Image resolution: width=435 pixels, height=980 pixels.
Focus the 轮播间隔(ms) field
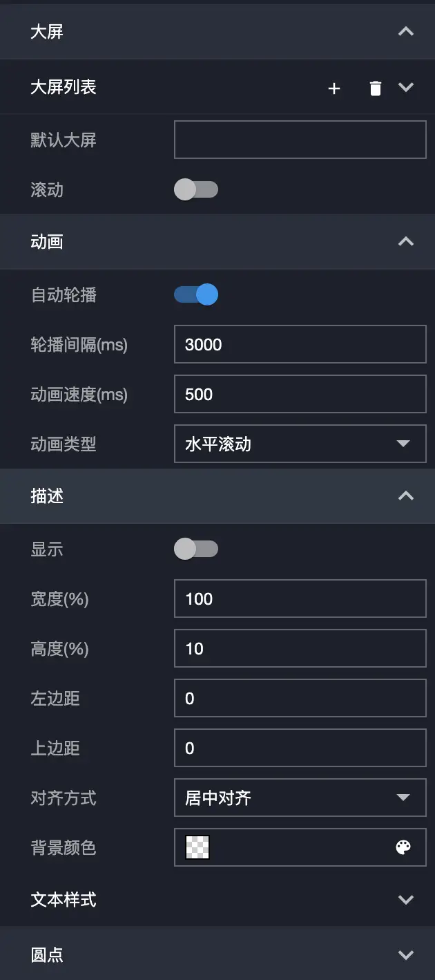(300, 345)
